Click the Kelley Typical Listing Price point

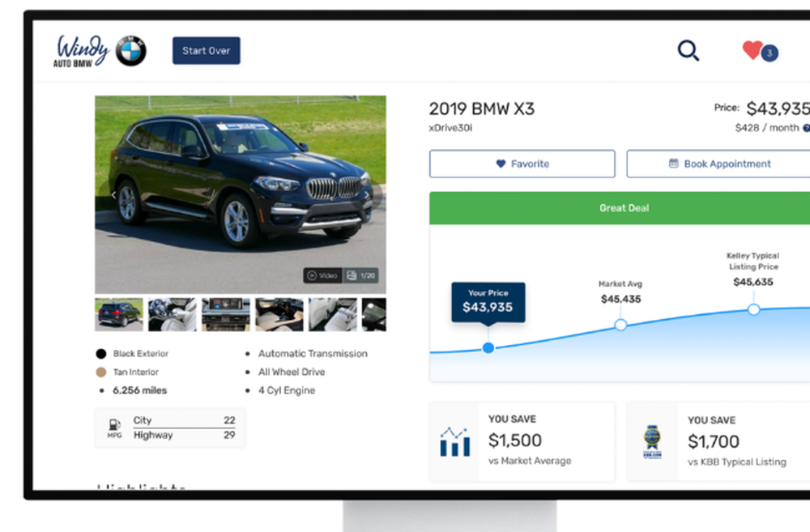click(x=753, y=309)
